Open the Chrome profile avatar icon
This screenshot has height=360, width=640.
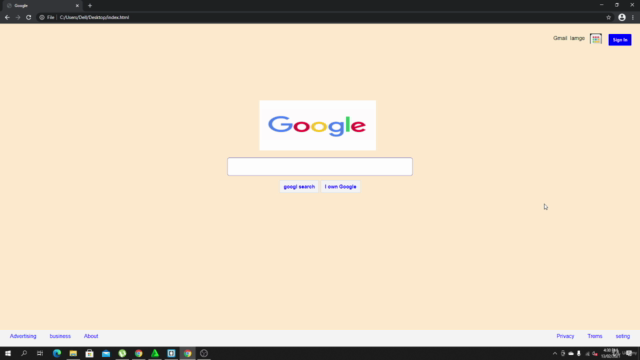[622, 17]
